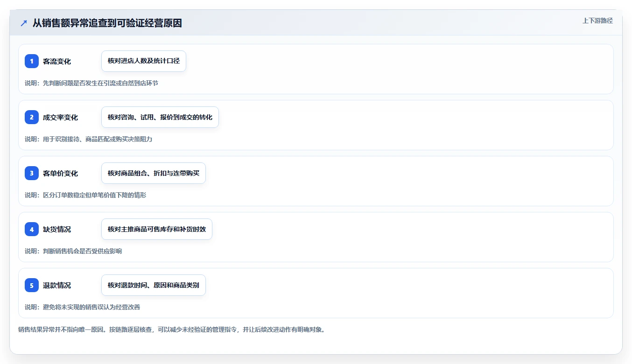
Task: Select the 核对进店人数及统计口径 chip
Action: (144, 61)
